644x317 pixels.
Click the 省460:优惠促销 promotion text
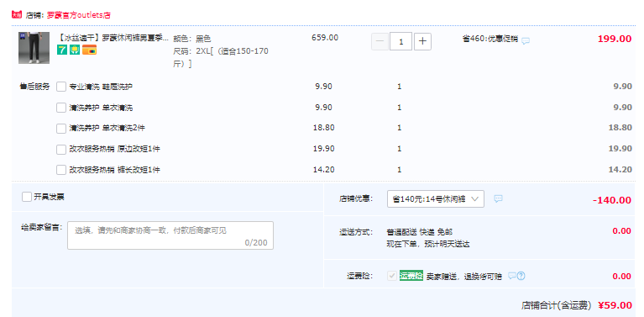coord(490,40)
